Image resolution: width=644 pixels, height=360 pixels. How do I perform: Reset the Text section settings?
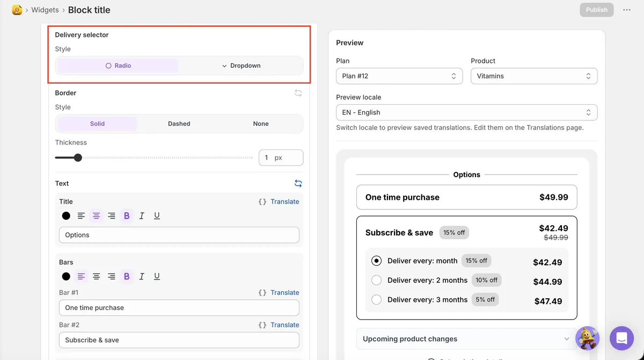[298, 183]
